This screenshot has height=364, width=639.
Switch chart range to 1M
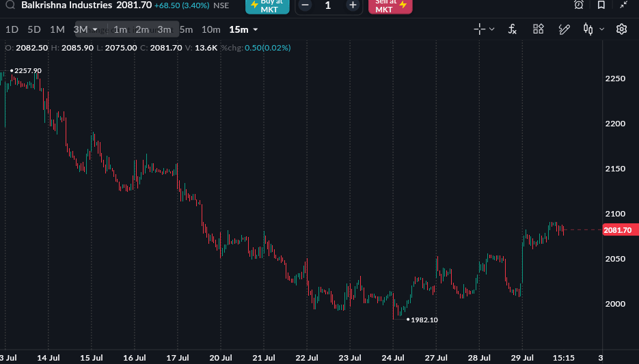coord(57,30)
